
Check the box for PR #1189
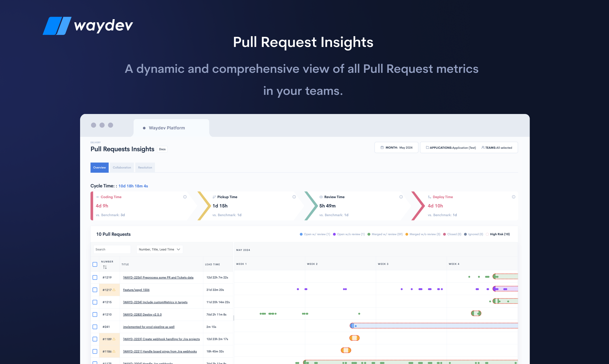95,339
